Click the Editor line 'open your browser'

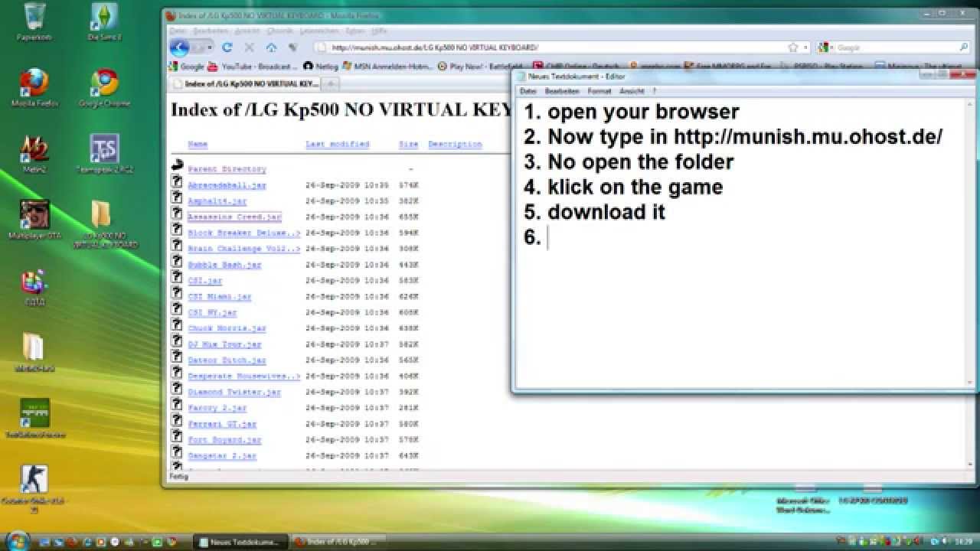click(x=643, y=112)
